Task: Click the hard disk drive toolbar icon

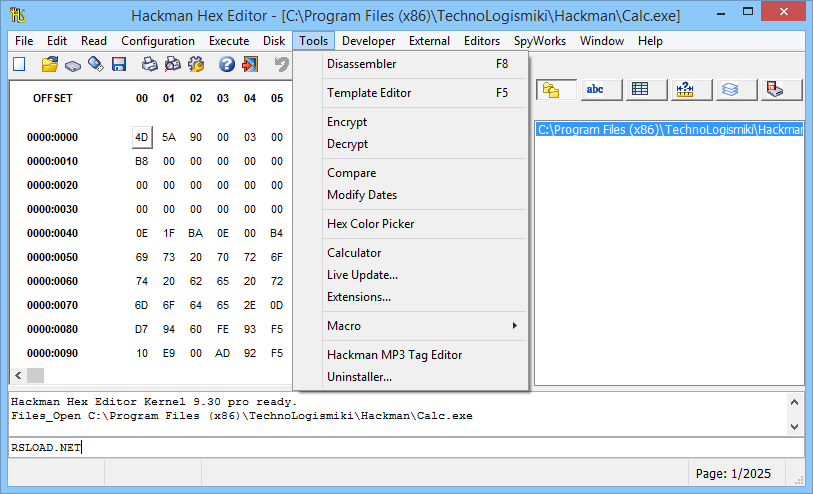Action: 73,65
